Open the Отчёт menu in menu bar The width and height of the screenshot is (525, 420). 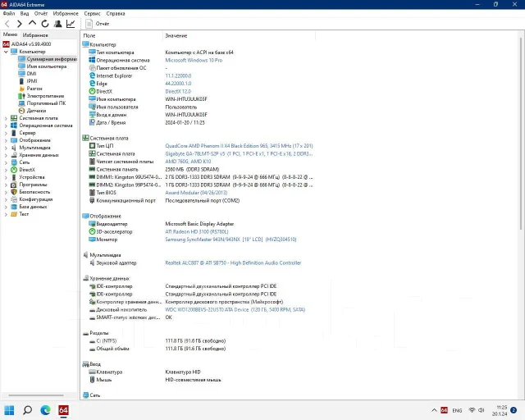pos(41,13)
